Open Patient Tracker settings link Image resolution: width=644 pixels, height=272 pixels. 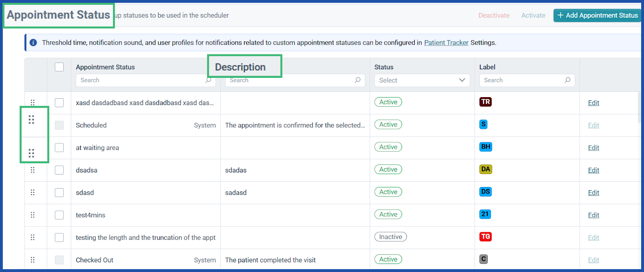tap(446, 42)
